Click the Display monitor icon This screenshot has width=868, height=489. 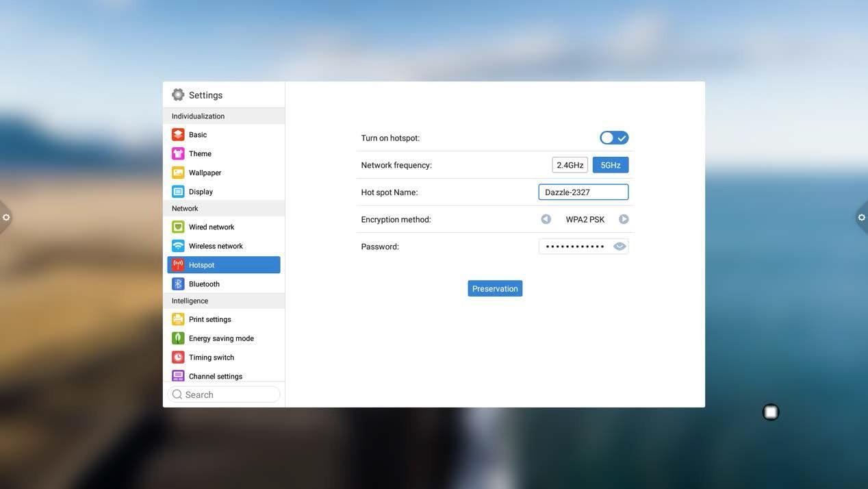(178, 192)
